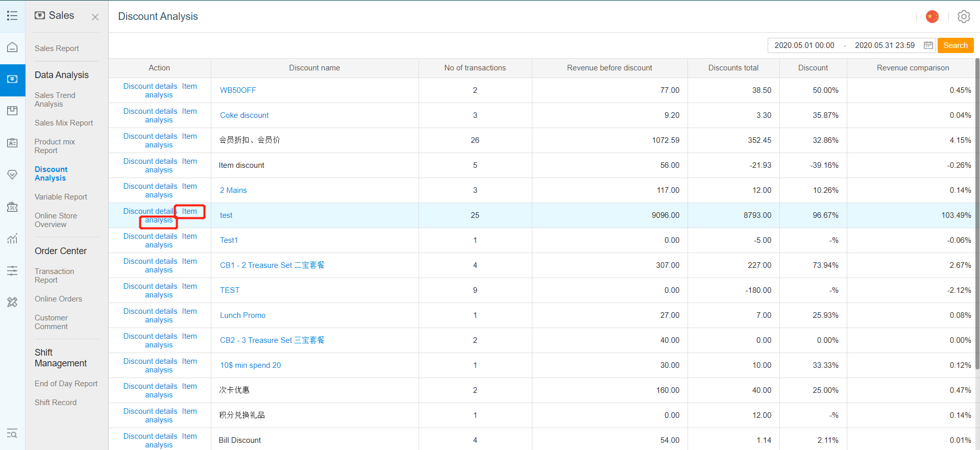980x450 pixels.
Task: Open Variable Report menu item
Action: (x=61, y=197)
